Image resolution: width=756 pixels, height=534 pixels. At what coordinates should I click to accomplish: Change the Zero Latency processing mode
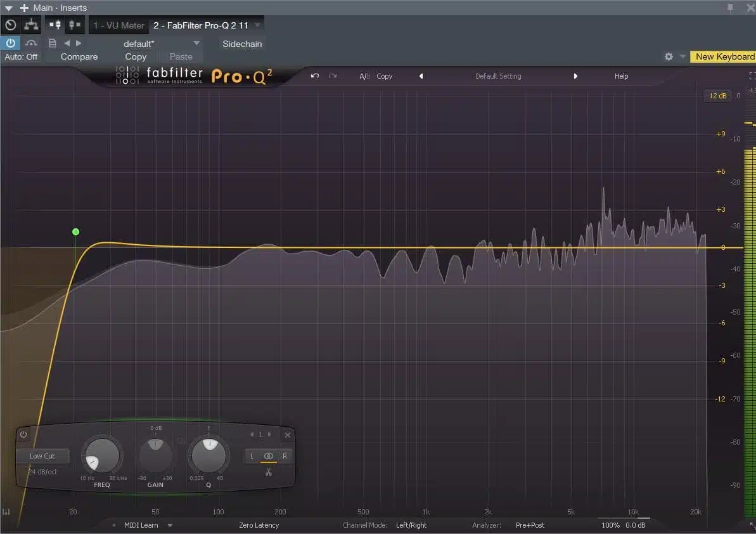click(x=259, y=525)
